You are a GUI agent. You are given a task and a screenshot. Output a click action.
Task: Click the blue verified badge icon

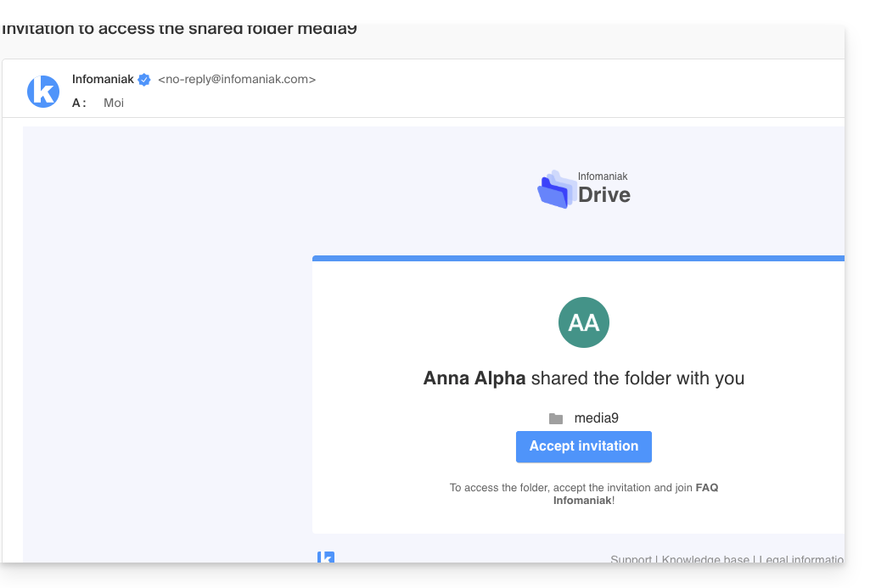(144, 80)
